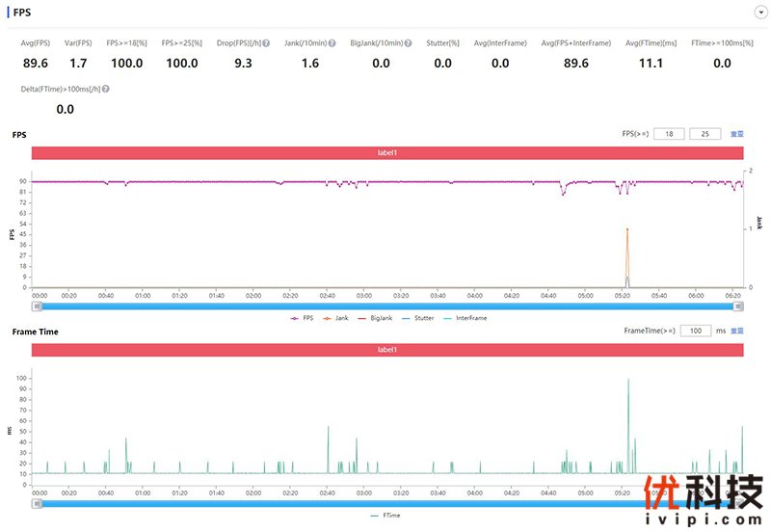This screenshot has width=771, height=532.
Task: Click left handle of FPS chart range slider
Action: 37,306
